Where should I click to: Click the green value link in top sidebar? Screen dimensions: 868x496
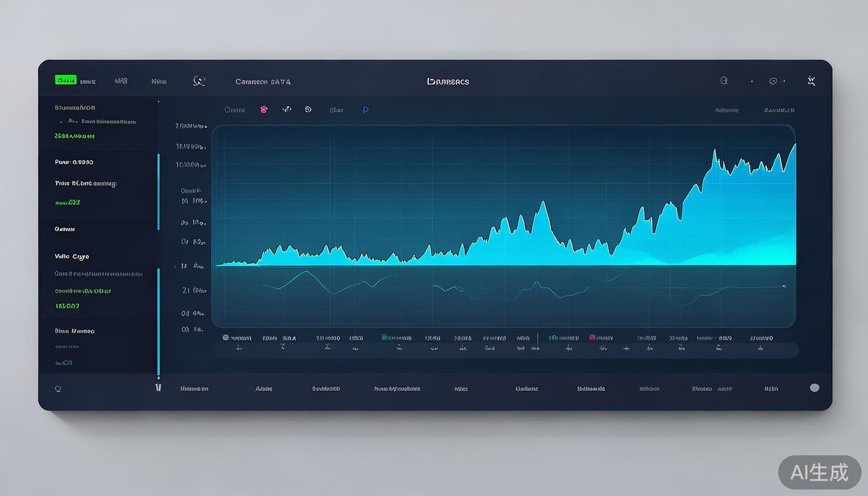pyautogui.click(x=75, y=136)
